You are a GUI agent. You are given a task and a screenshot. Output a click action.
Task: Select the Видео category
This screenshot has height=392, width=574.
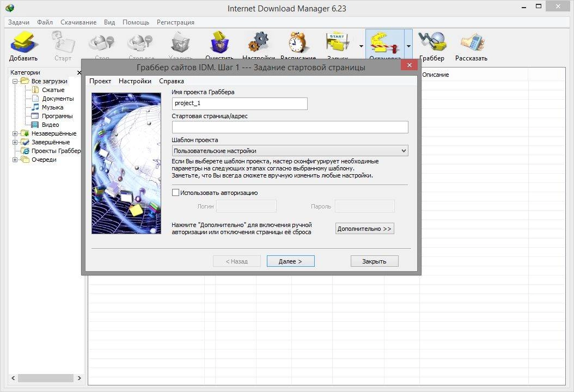pos(50,125)
